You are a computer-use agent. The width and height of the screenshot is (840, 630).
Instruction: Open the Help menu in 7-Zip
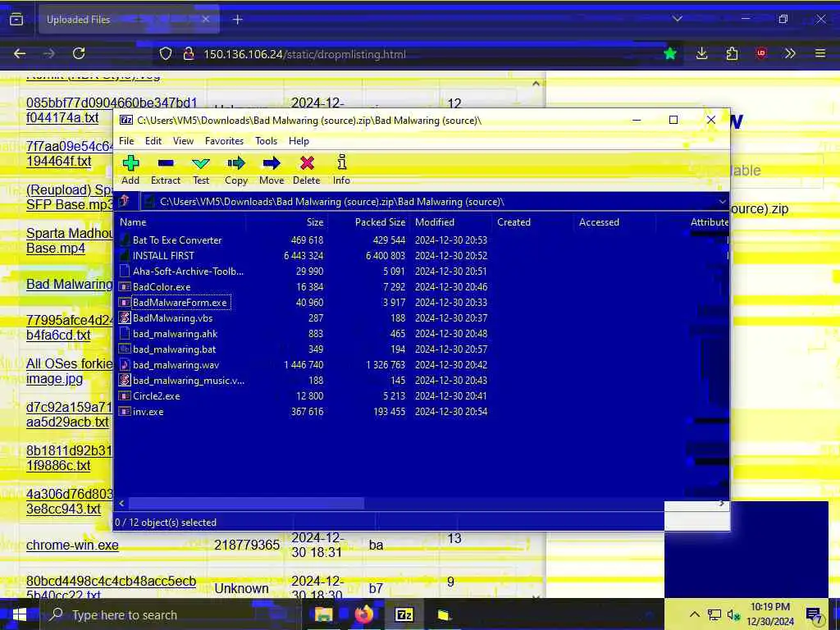(x=299, y=141)
